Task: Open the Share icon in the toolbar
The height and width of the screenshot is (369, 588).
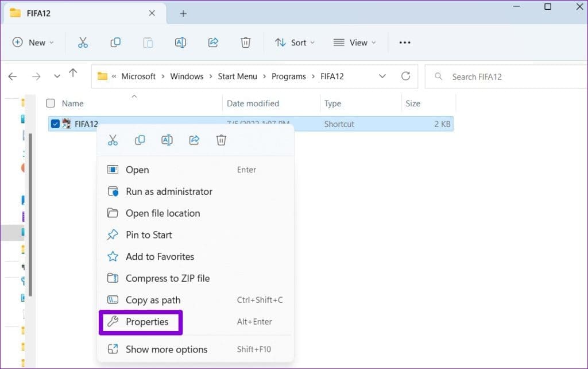Action: click(212, 42)
